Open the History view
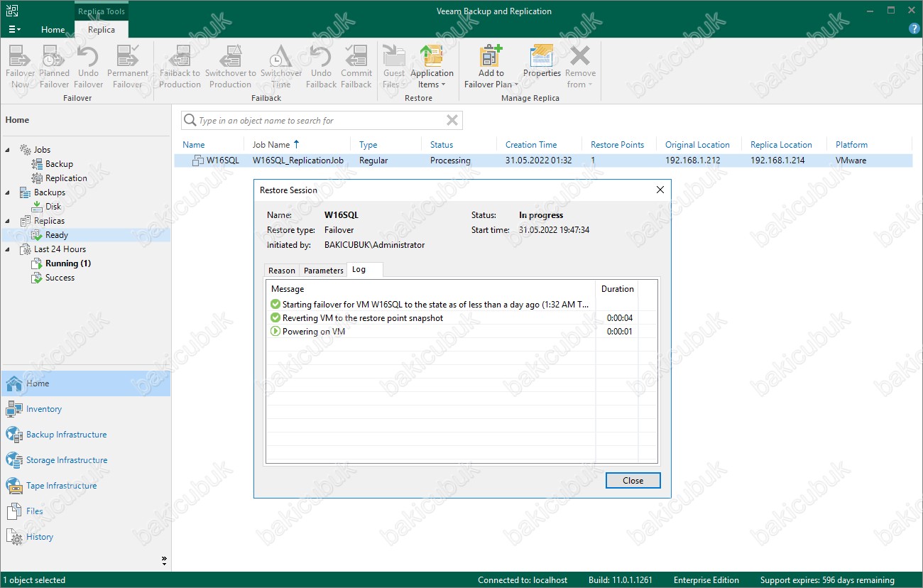Viewport: 923px width, 588px height. [85, 537]
